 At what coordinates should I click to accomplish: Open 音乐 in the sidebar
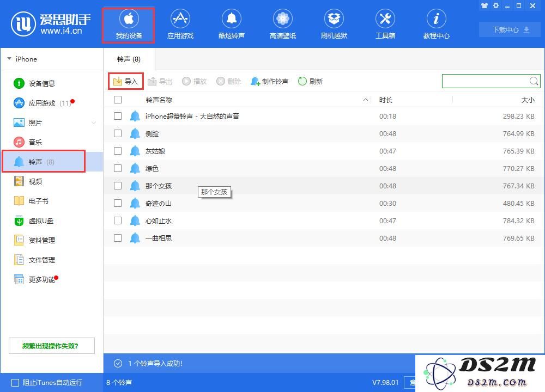click(x=28, y=142)
